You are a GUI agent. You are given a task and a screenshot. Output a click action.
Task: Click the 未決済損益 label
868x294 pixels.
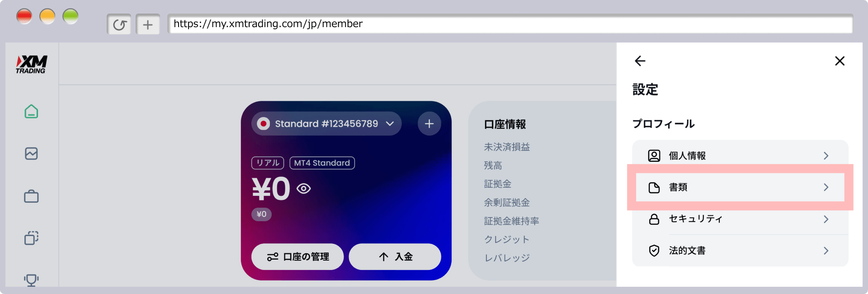(507, 147)
